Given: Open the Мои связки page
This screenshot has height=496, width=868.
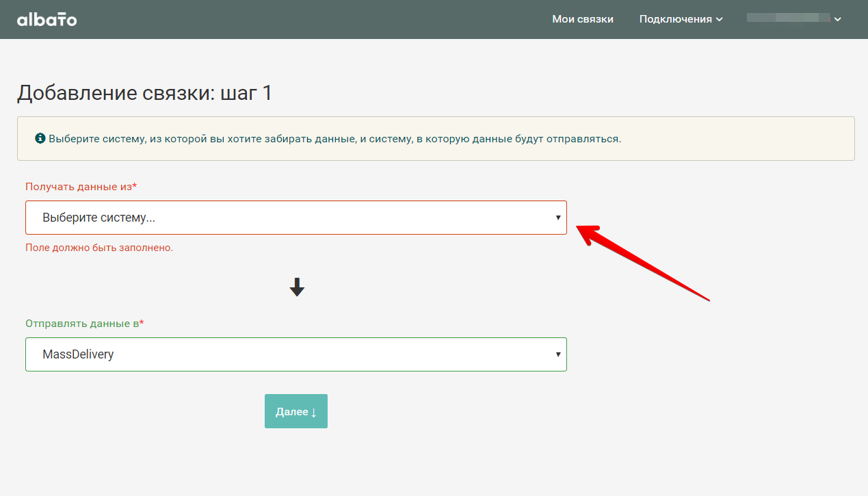Looking at the screenshot, I should [x=583, y=19].
